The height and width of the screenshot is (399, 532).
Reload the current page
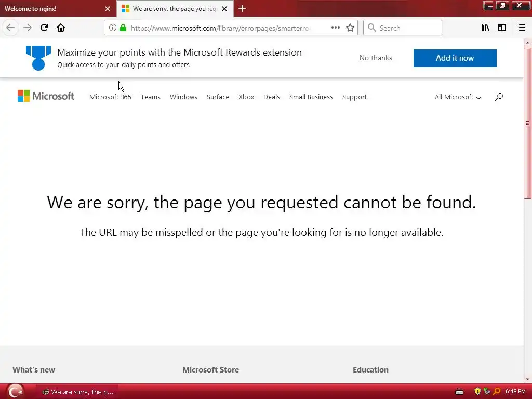[x=44, y=28]
